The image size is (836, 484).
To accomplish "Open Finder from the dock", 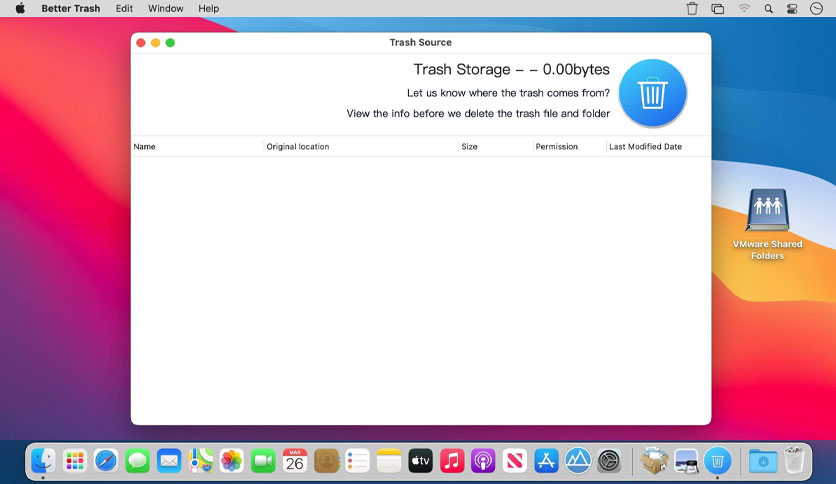I will pyautogui.click(x=43, y=461).
